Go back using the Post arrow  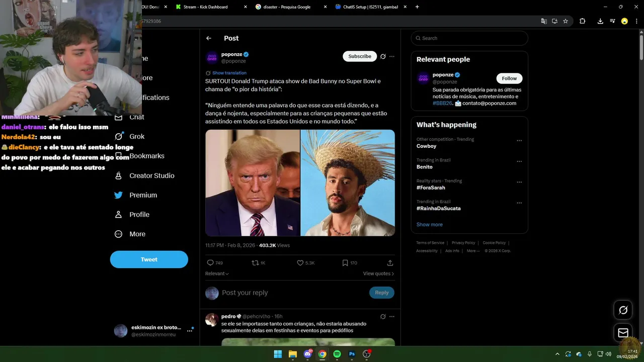coord(209,38)
